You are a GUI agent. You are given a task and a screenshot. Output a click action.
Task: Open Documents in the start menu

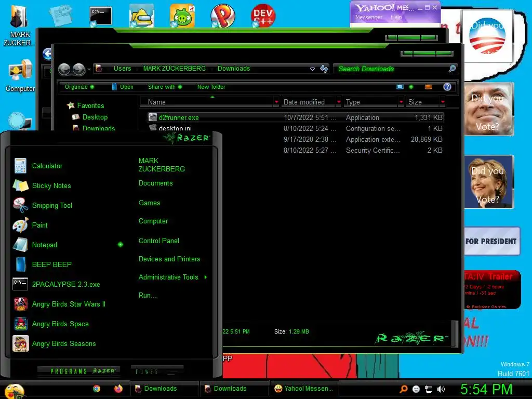(x=155, y=183)
